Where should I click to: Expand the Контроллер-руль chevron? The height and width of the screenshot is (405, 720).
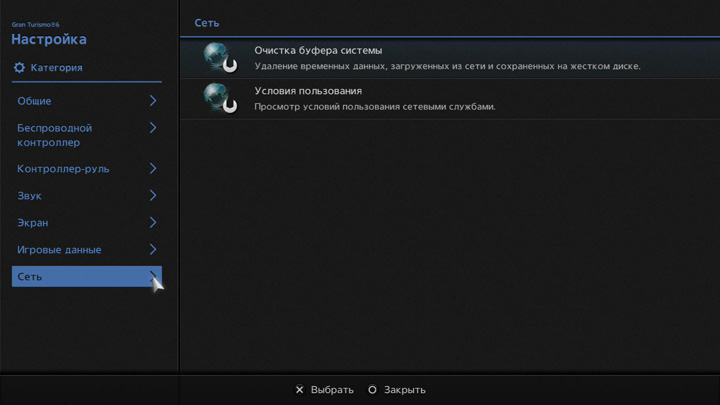pos(153,169)
